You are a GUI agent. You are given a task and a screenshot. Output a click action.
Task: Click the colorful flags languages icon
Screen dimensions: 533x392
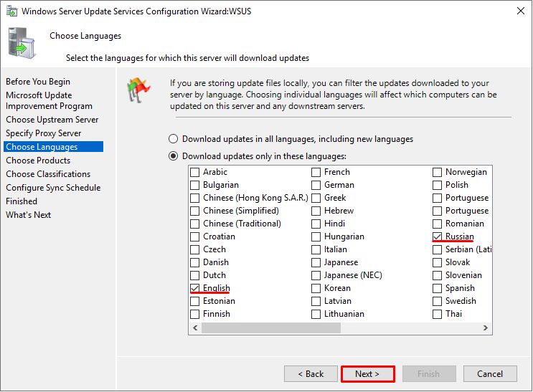138,90
